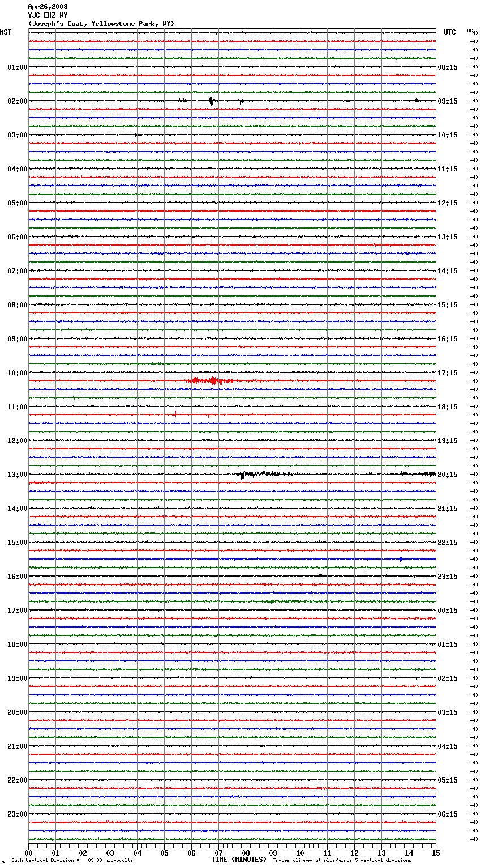Click the date text 'Apr26,2008'
This screenshot has height=868, width=481.
[x=48, y=7]
